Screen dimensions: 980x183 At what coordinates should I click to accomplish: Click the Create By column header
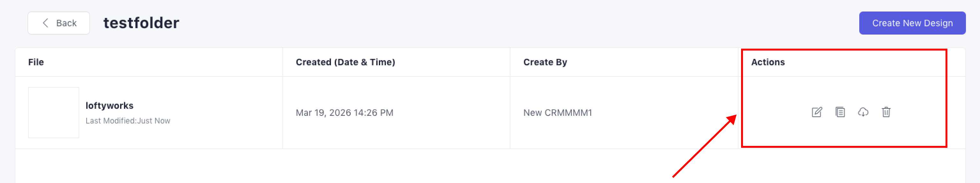click(545, 62)
